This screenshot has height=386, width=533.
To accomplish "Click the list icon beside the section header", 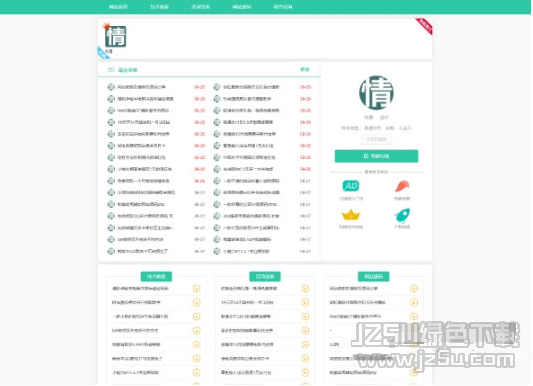I will click(x=111, y=70).
